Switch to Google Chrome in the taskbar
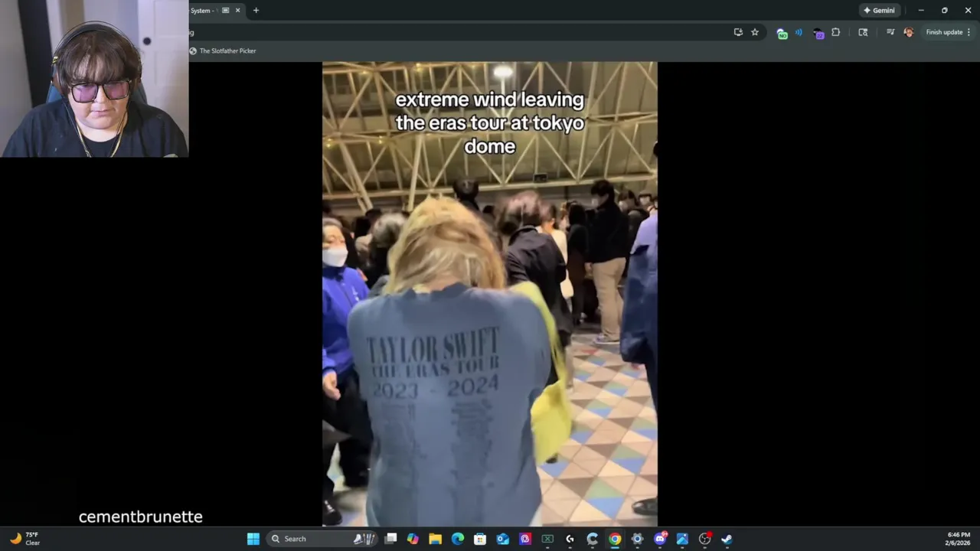Viewport: 980px width, 551px height. pyautogui.click(x=615, y=539)
